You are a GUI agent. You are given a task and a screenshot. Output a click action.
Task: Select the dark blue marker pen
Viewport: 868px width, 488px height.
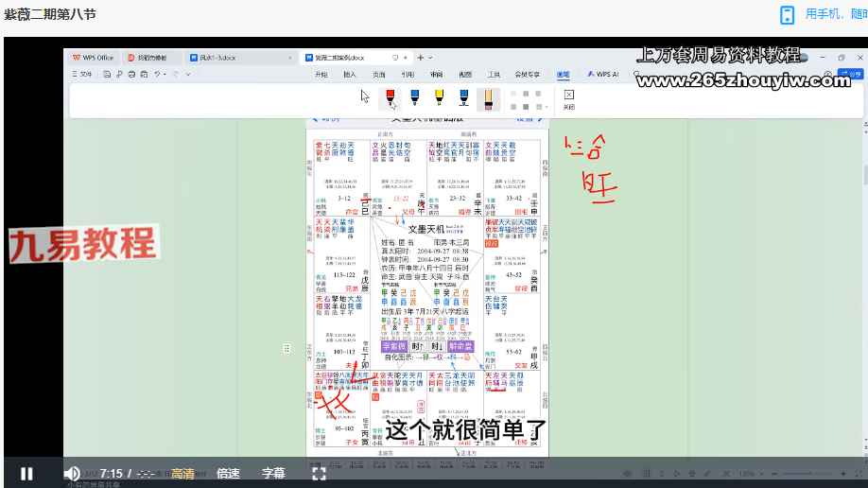(463, 96)
